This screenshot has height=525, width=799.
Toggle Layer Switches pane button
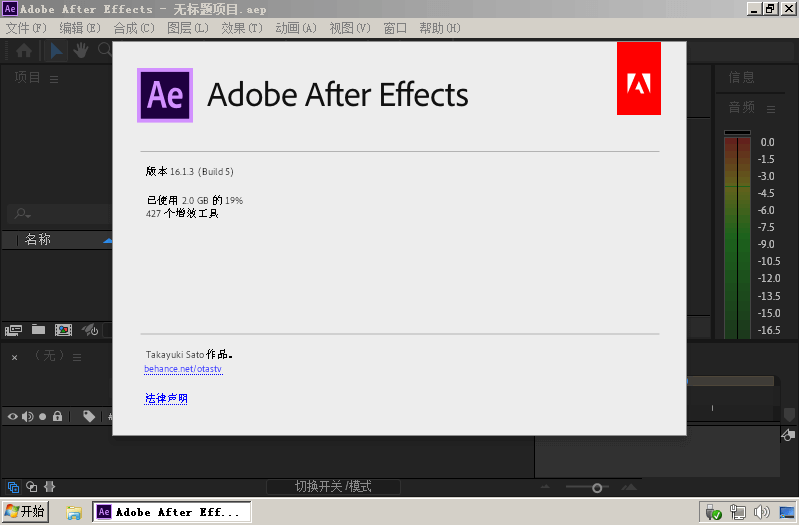tap(13, 487)
